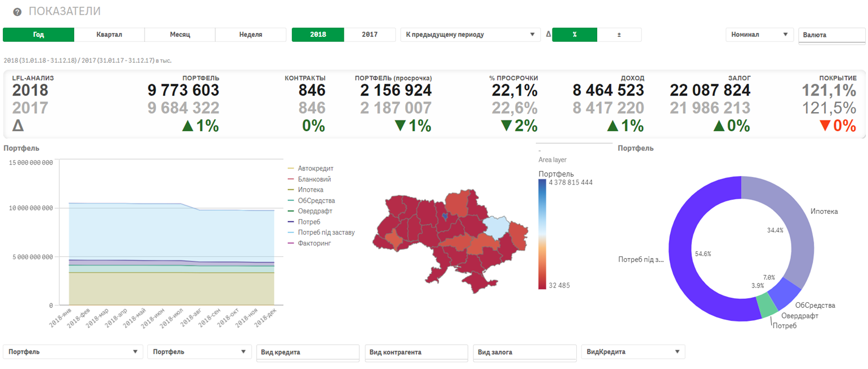Screen dimensions: 868x369
Task: Click the help question mark icon
Action: pos(17,12)
